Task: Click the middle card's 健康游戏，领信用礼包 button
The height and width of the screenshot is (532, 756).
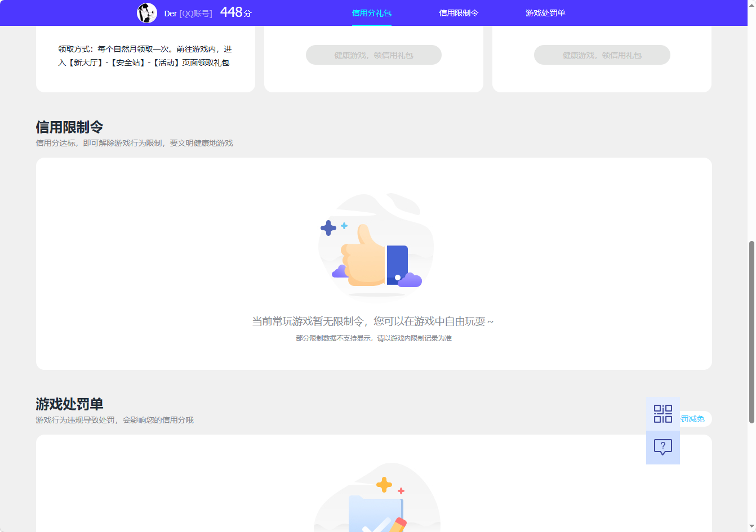Action: point(373,55)
